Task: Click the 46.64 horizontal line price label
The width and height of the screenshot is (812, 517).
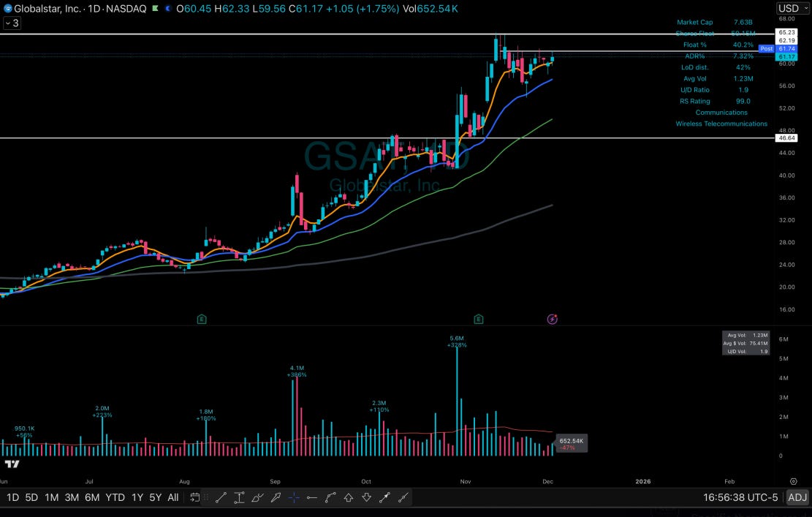Action: (786, 137)
